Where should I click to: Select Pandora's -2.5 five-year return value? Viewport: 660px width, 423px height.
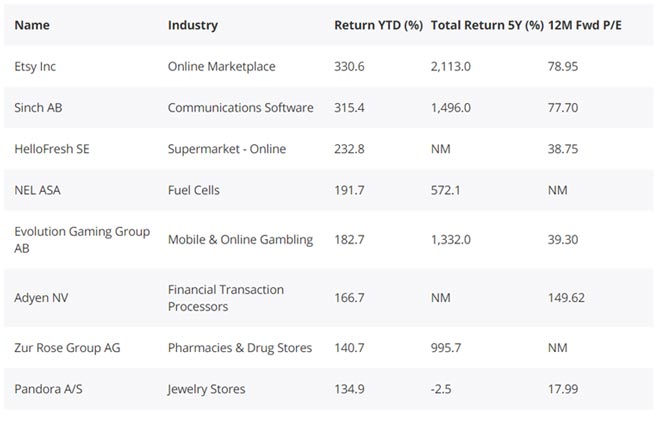(x=442, y=389)
